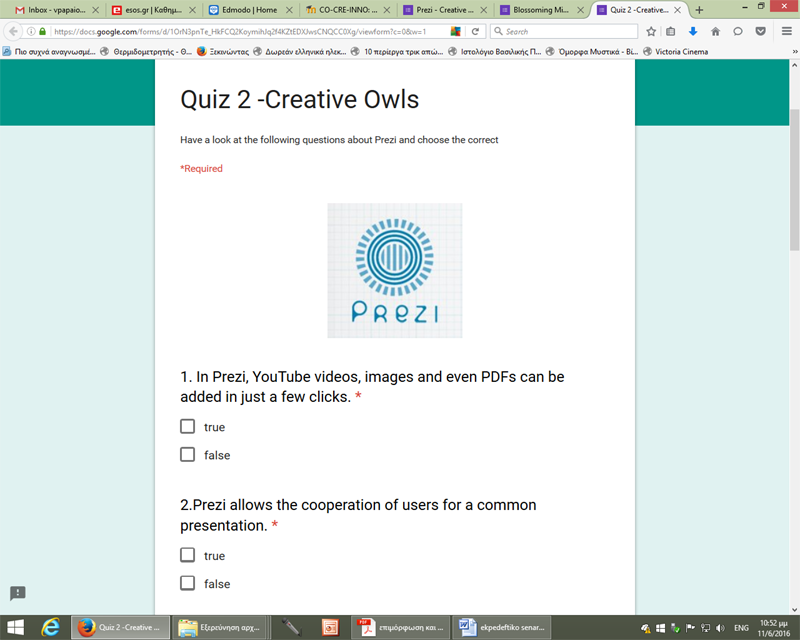
Task: Close the Blossoming Mi... tab
Action: (581, 10)
